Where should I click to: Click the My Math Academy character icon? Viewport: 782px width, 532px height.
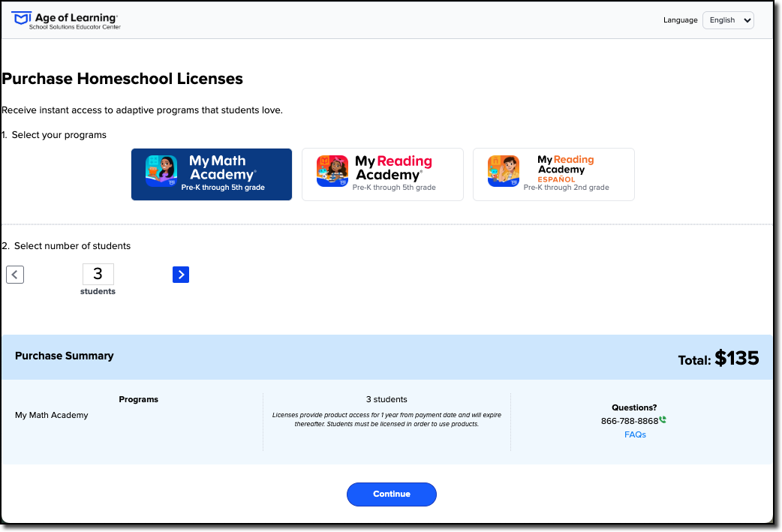click(161, 171)
